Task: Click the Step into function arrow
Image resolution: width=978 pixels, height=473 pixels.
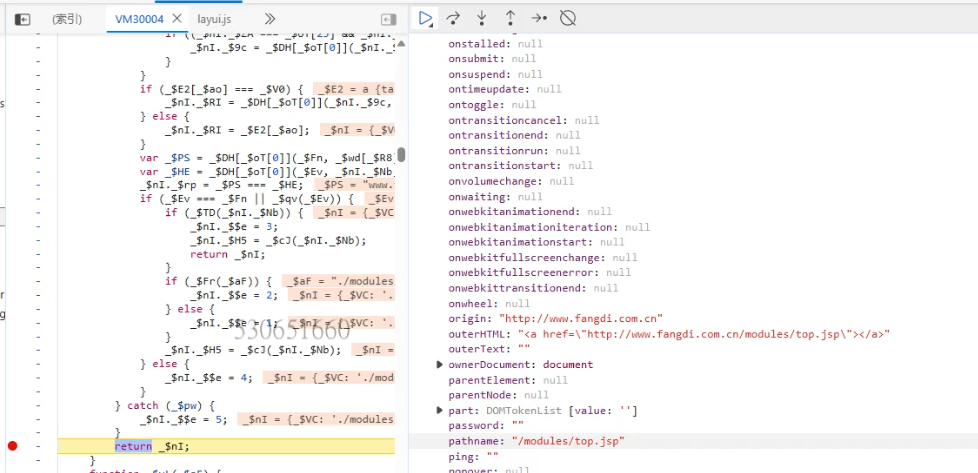Action: (481, 18)
